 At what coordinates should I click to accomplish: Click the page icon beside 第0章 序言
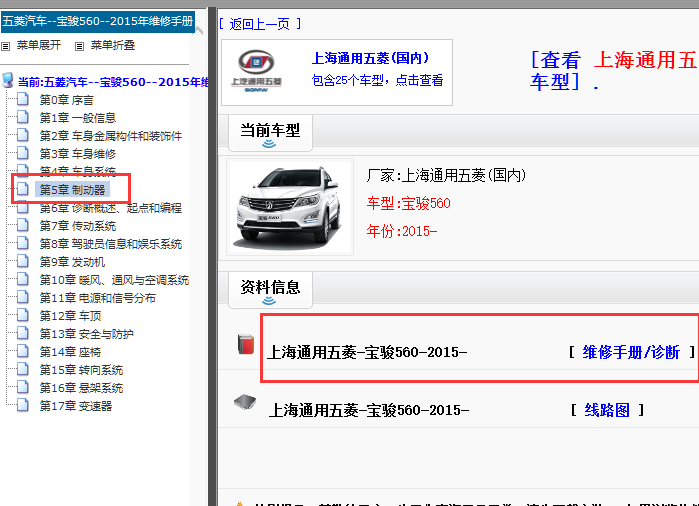coord(23,99)
